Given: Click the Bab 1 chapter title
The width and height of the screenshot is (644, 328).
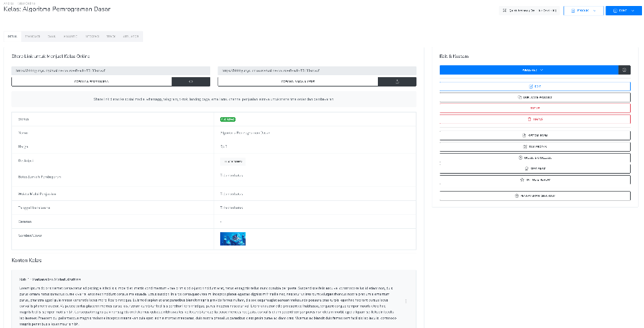Looking at the screenshot, I should [50, 279].
